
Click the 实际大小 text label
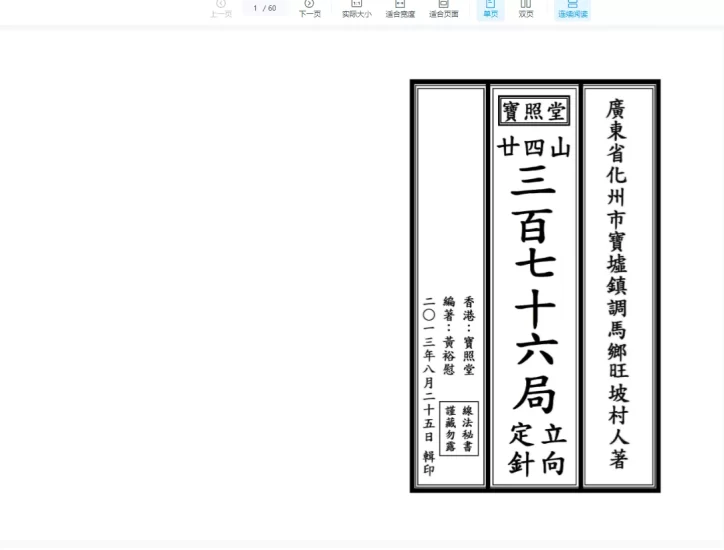(x=356, y=15)
